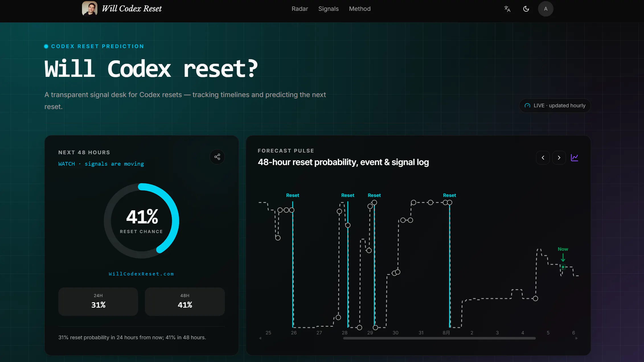Open the Method nav item

pos(360,9)
